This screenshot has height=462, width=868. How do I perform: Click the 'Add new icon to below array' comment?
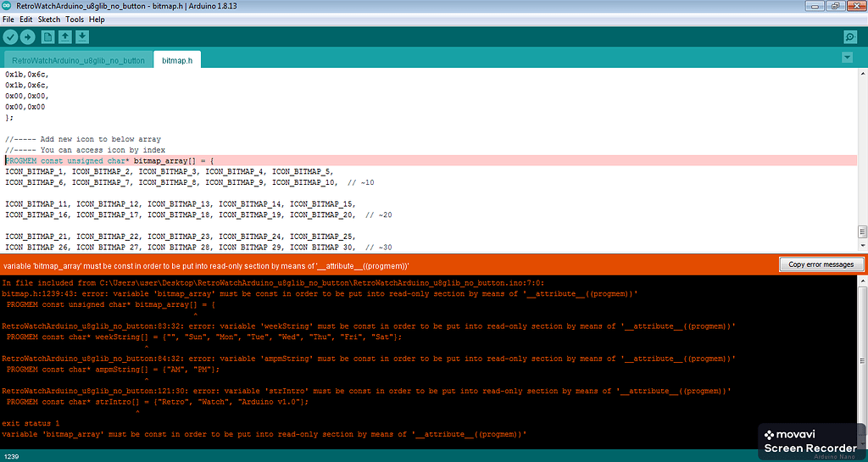pos(83,139)
